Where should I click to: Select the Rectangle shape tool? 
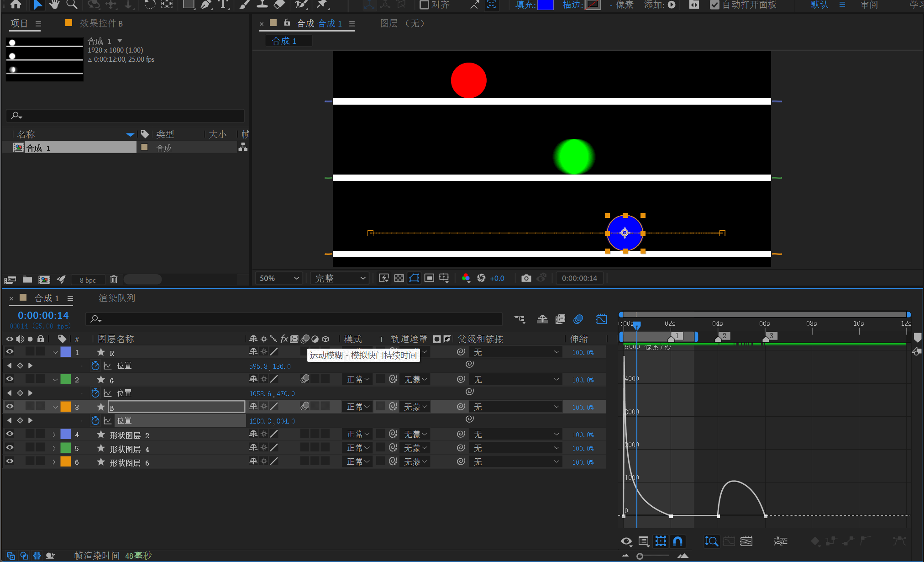pos(188,5)
